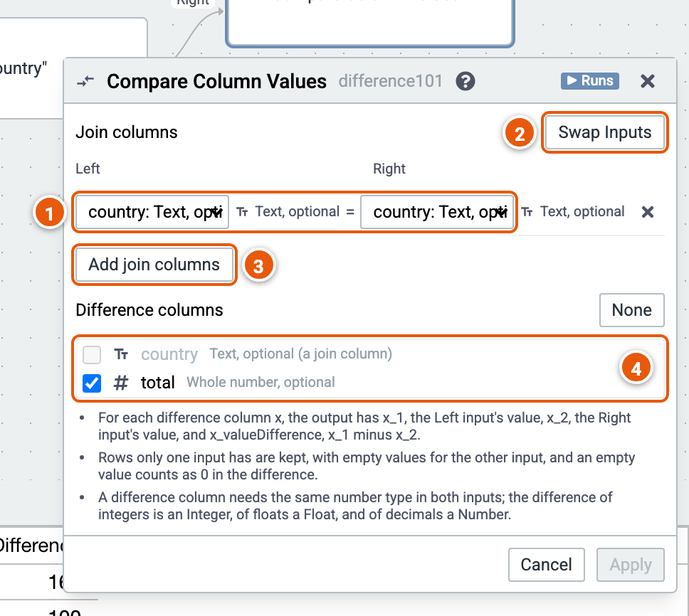Image resolution: width=689 pixels, height=616 pixels.
Task: Click the 'Join columns' heading
Action: point(127,132)
